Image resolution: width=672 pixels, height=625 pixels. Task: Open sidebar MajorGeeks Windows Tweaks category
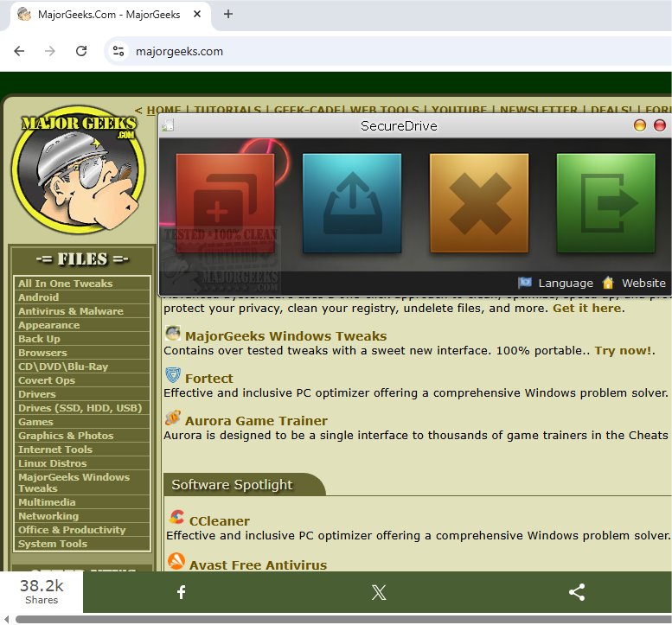(81, 482)
